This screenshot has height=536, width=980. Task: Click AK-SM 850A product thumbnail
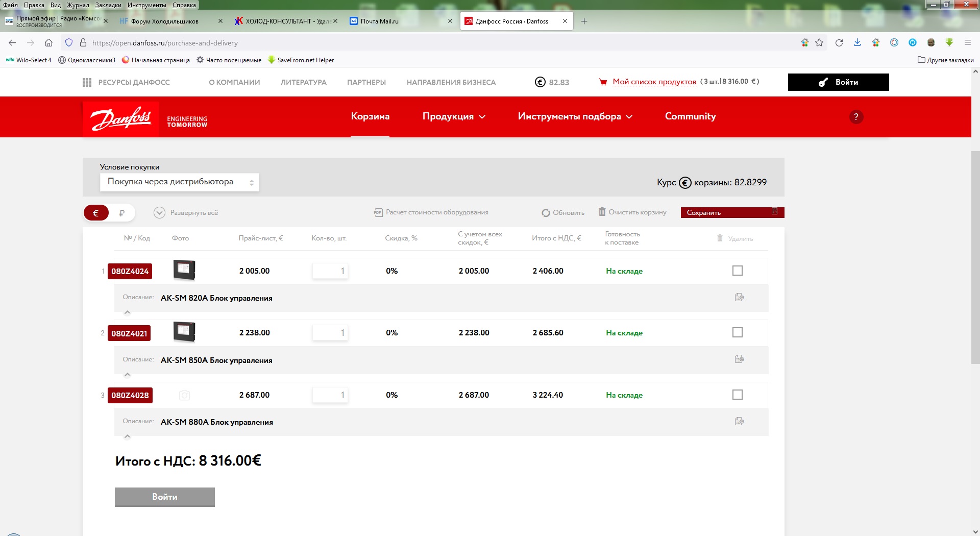(x=184, y=332)
